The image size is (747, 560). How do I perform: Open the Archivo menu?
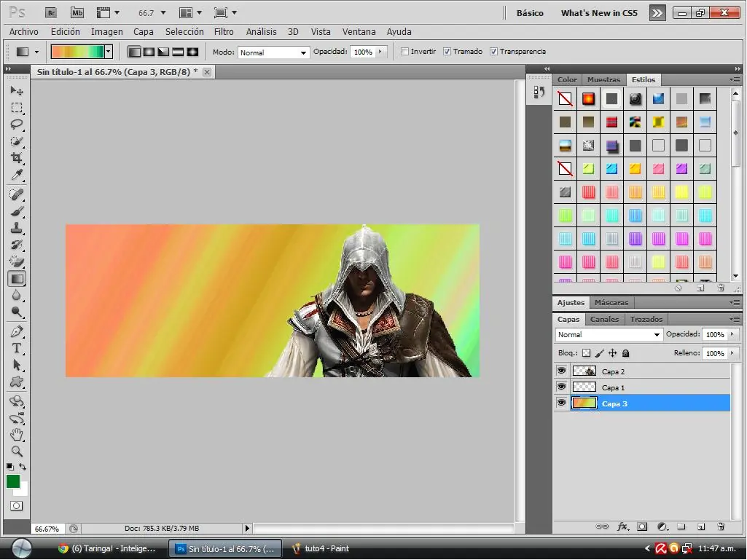coord(24,31)
